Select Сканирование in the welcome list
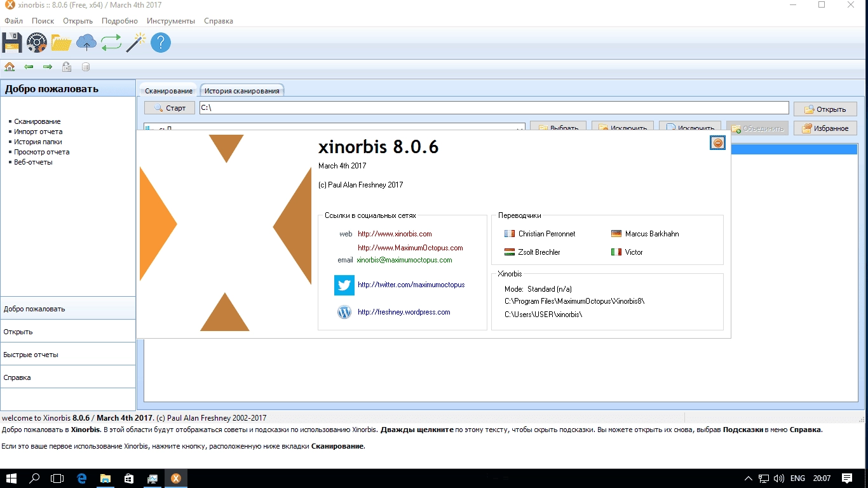The height and width of the screenshot is (488, 868). [x=37, y=121]
